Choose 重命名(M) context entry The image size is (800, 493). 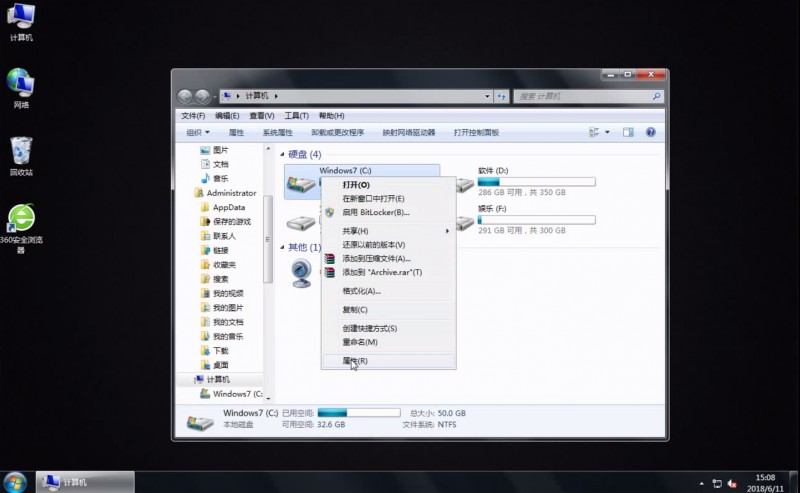coord(389,342)
